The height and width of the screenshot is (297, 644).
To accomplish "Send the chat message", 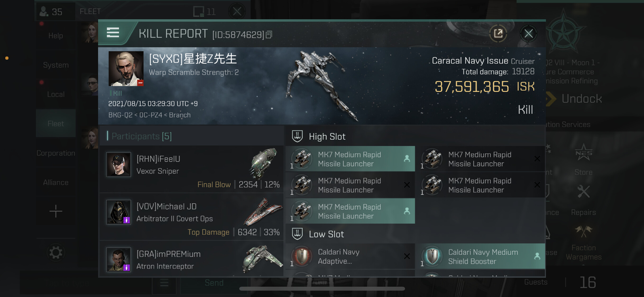I will coord(214,283).
